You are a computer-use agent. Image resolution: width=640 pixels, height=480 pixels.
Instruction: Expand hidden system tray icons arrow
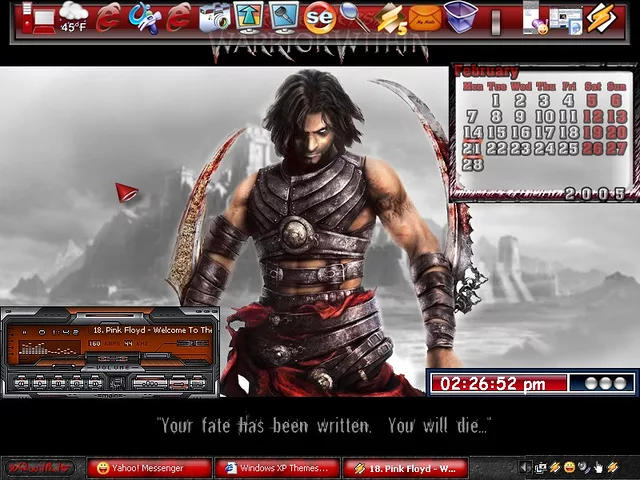coord(526,467)
